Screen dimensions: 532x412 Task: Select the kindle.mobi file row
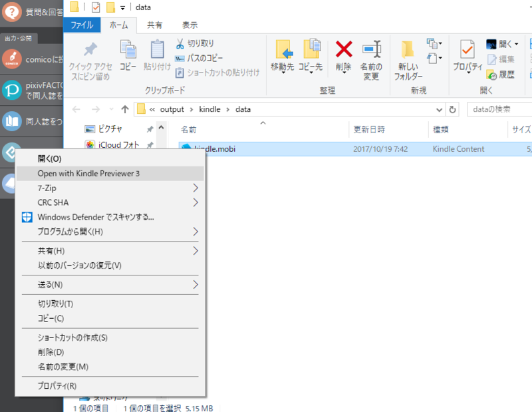(x=355, y=149)
